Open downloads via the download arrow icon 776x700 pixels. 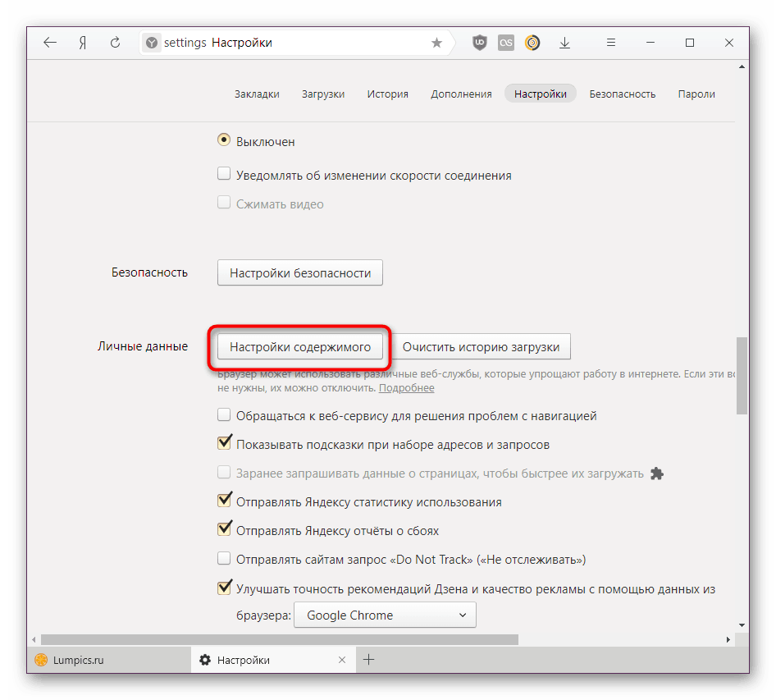tap(564, 43)
